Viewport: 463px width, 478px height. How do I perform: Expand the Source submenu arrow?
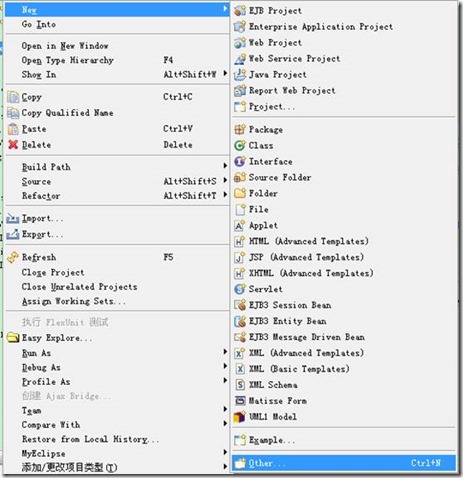tap(225, 180)
